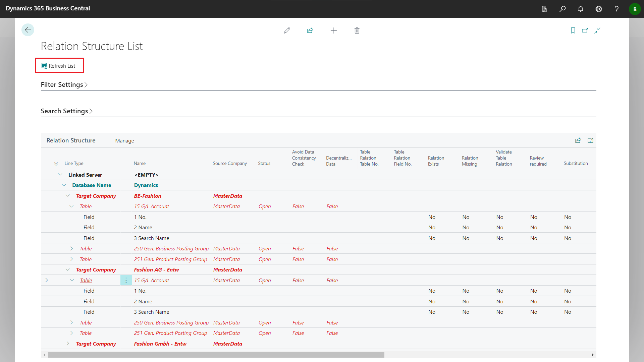The height and width of the screenshot is (362, 644).
Task: Click the Delete trash can icon
Action: point(357,31)
